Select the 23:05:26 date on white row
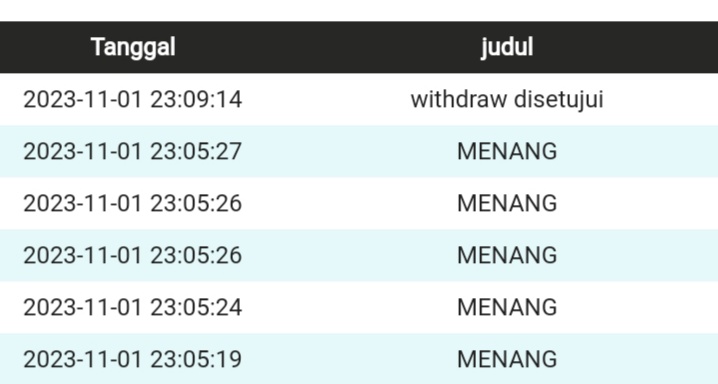The width and height of the screenshot is (718, 384). pyautogui.click(x=132, y=203)
